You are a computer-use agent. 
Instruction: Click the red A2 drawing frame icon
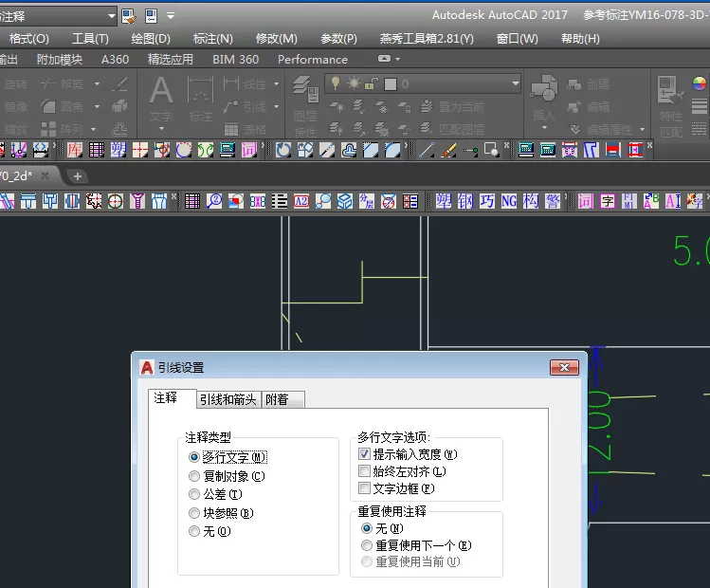(x=301, y=201)
